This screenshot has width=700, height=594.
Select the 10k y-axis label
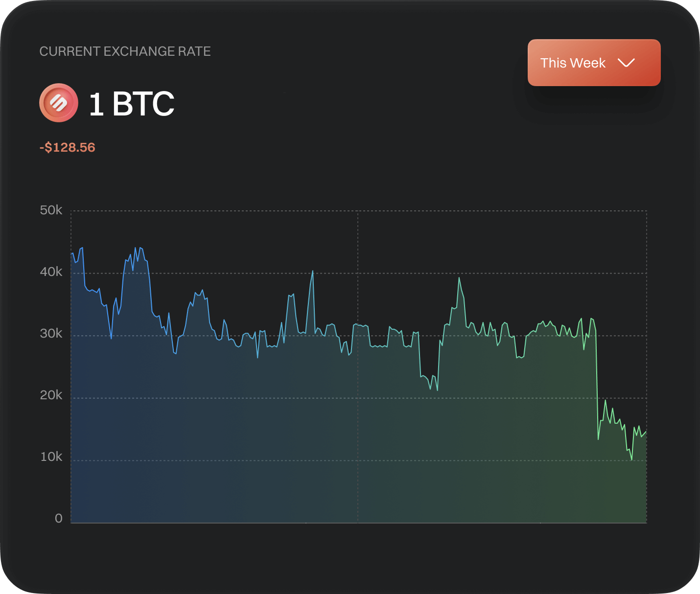click(51, 457)
